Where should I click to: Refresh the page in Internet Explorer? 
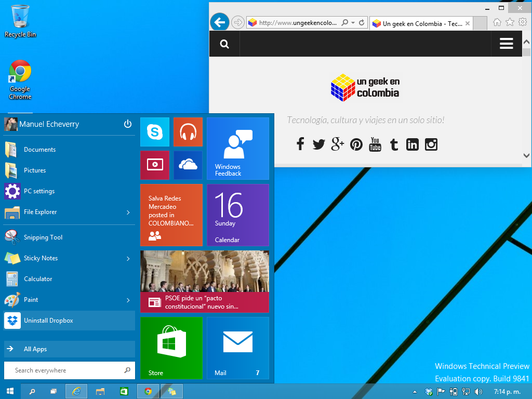tap(362, 23)
